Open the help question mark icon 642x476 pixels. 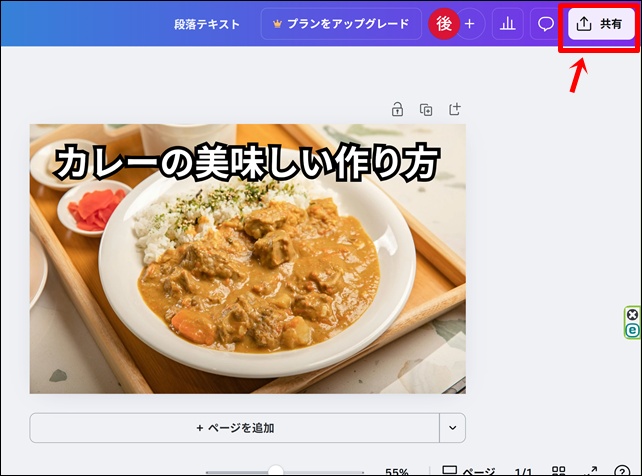[626, 471]
